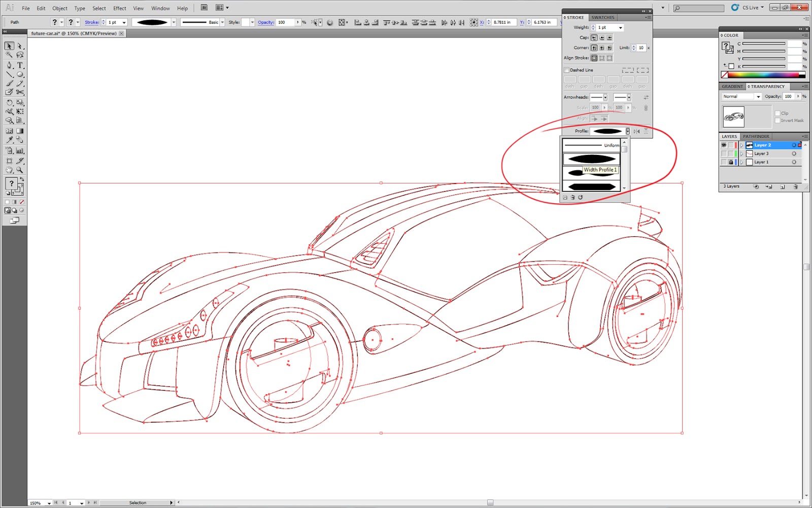Activate the Magic Wand tool
812x508 pixels.
(x=9, y=55)
